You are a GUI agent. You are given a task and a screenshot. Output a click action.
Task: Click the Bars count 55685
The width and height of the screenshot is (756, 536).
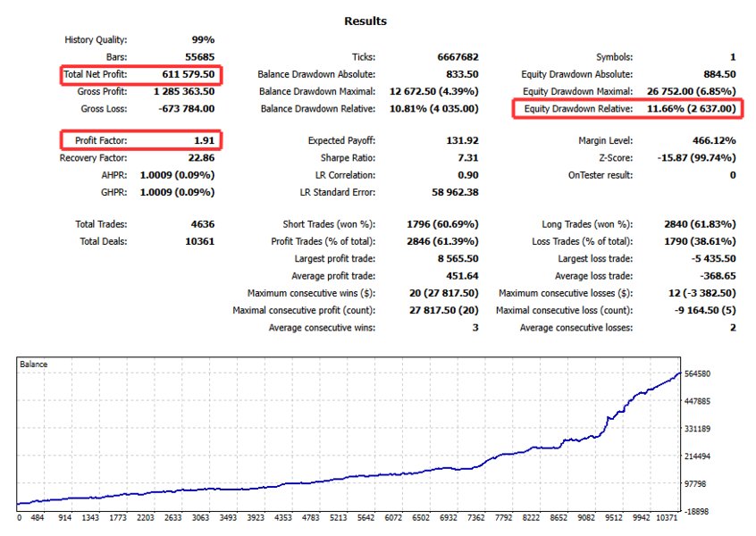click(200, 57)
